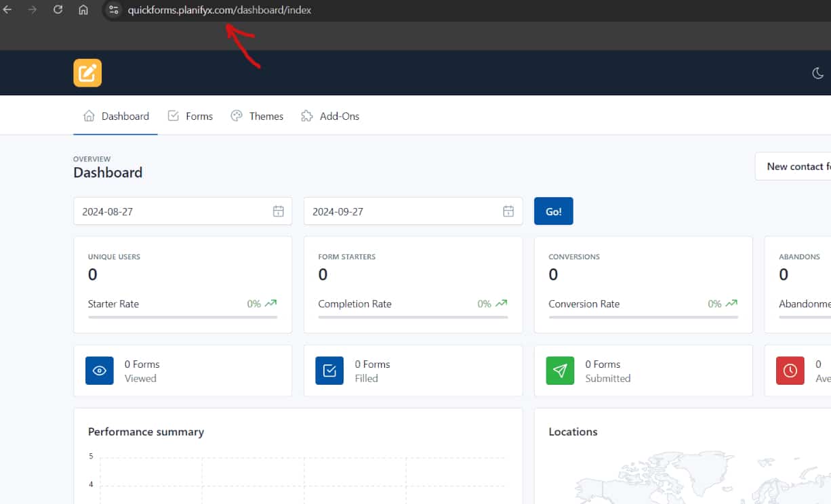Image resolution: width=831 pixels, height=504 pixels.
Task: Open calendar picker for start date
Action: 278,211
